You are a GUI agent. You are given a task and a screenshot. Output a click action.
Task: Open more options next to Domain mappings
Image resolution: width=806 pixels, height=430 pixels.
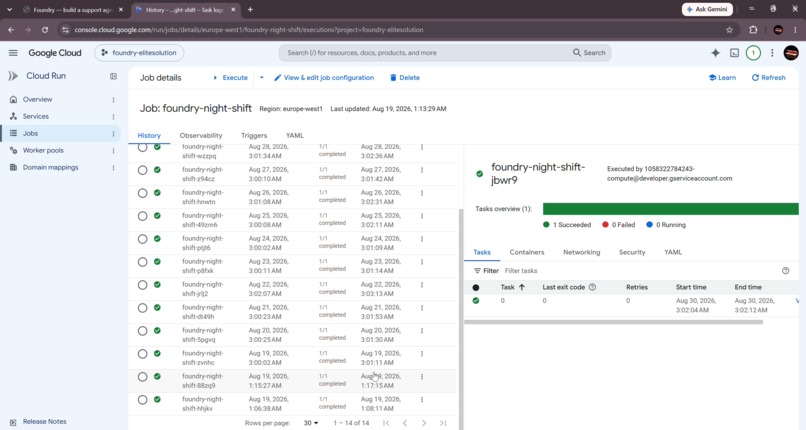(x=114, y=167)
